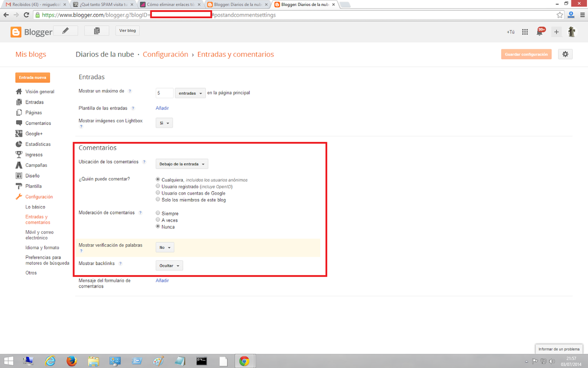
Task: Expand the 'Debajo de la entrada' dropdown
Action: 182,164
